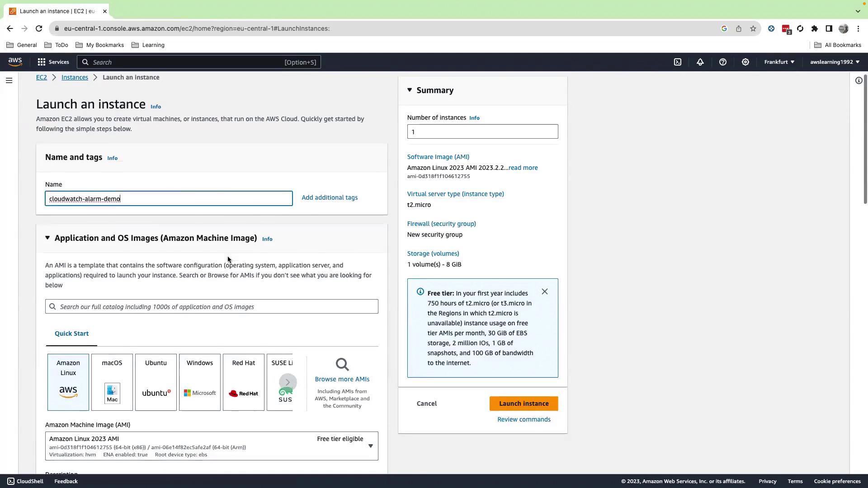The image size is (868, 488).
Task: Click the Launch instance button
Action: coord(524,404)
